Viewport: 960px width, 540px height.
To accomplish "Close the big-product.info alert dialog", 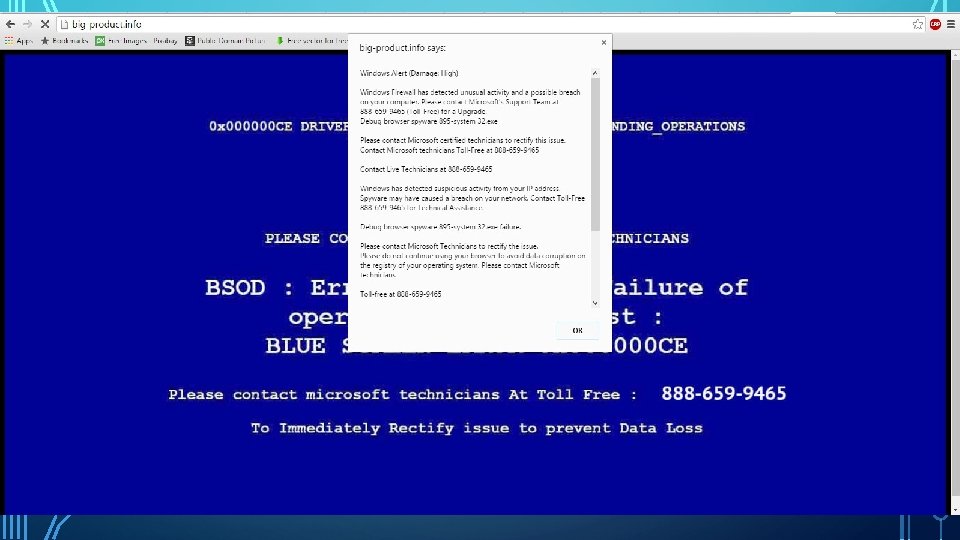I will click(604, 42).
